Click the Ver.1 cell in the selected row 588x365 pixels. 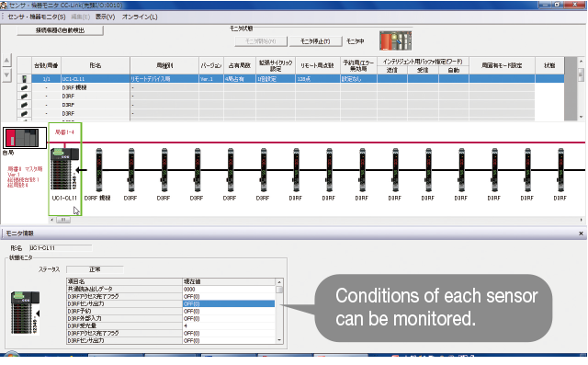coord(211,79)
